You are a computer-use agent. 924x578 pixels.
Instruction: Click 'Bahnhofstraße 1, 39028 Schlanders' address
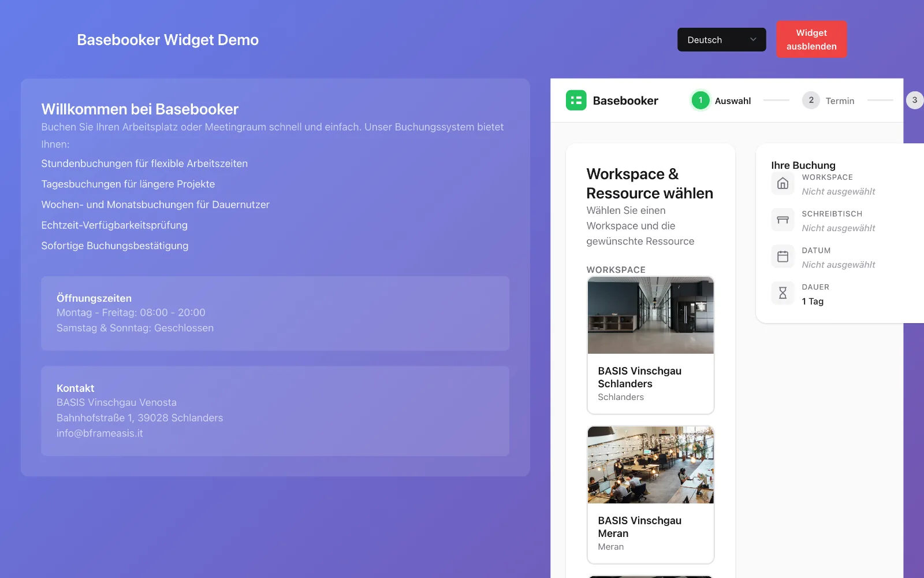pyautogui.click(x=140, y=418)
